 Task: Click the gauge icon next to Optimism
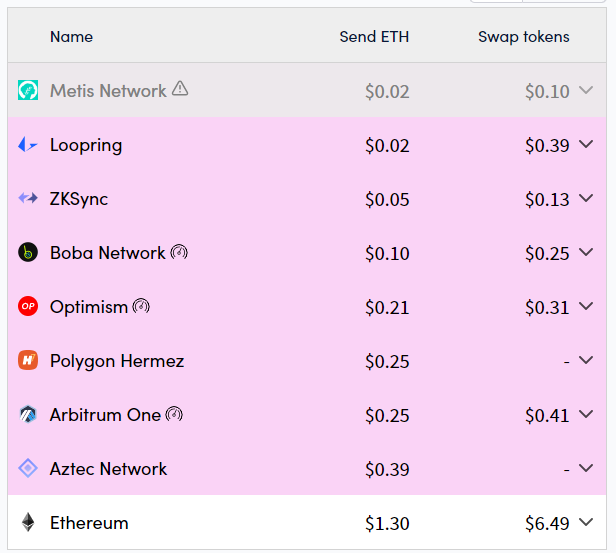pos(141,306)
